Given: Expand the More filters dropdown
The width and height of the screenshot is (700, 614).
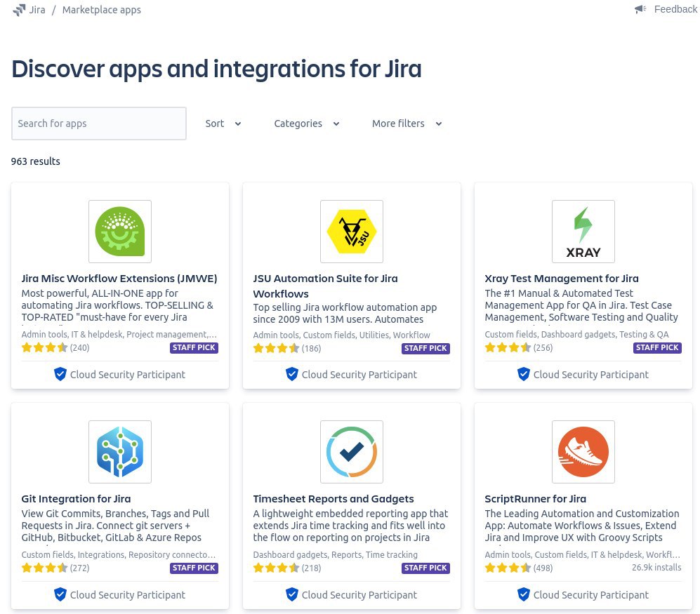Looking at the screenshot, I should click(407, 124).
